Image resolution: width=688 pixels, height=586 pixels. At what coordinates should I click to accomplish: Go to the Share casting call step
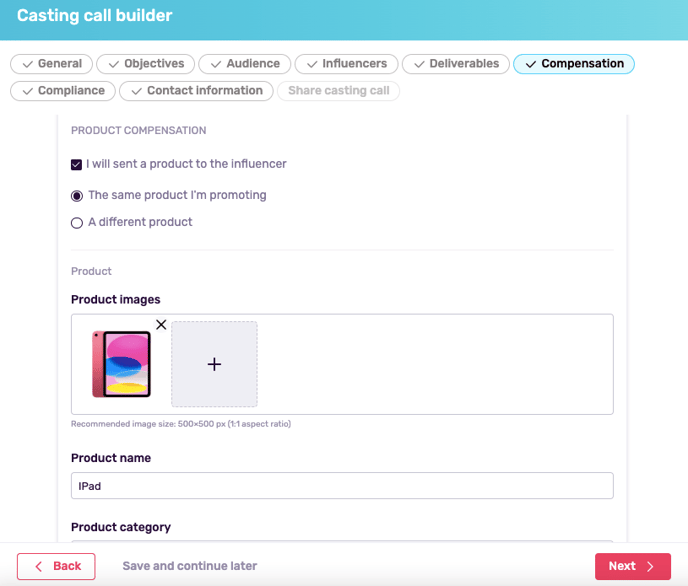(338, 91)
